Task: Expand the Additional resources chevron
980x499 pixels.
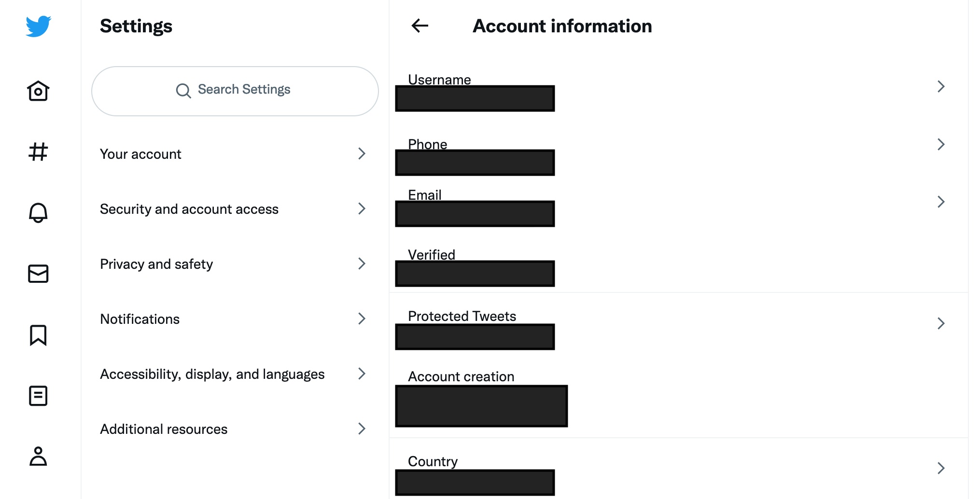Action: [x=362, y=429]
